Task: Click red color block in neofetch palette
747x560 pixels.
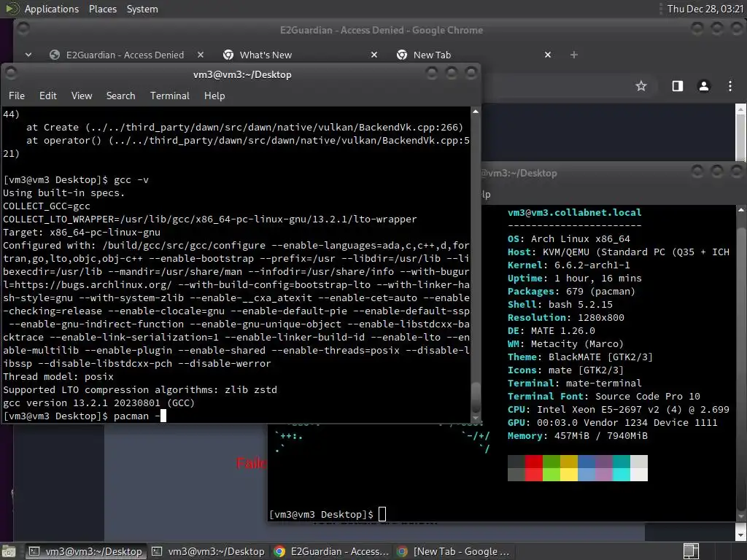Action: coord(533,468)
